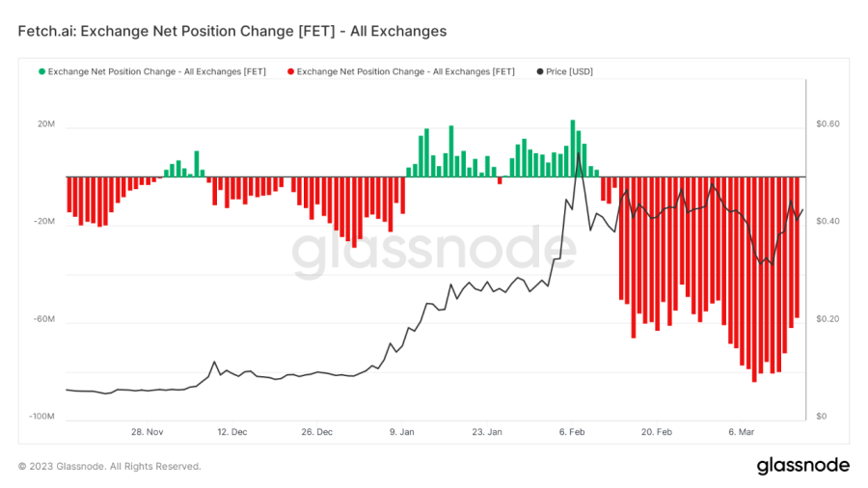Select the 20. Feb date axis label
This screenshot has height=488, width=868.
click(657, 431)
